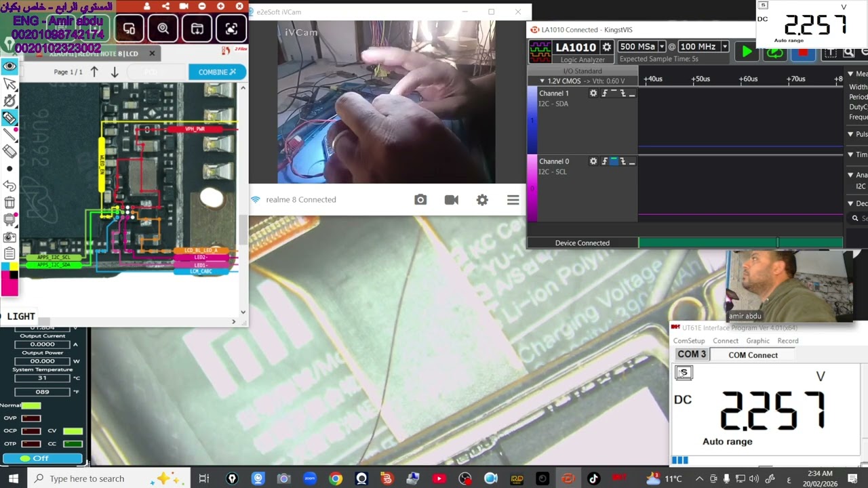
Task: Collapse the Decoded results panel triangle
Action: point(850,203)
